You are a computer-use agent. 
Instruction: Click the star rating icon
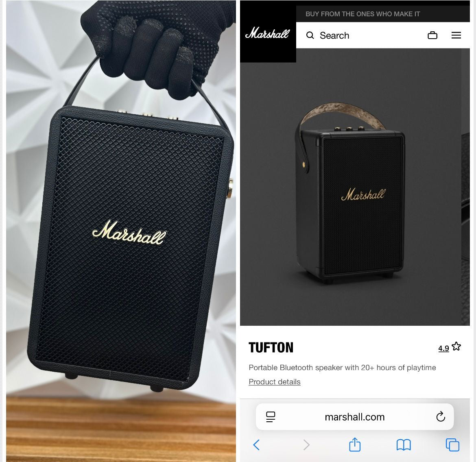click(456, 346)
